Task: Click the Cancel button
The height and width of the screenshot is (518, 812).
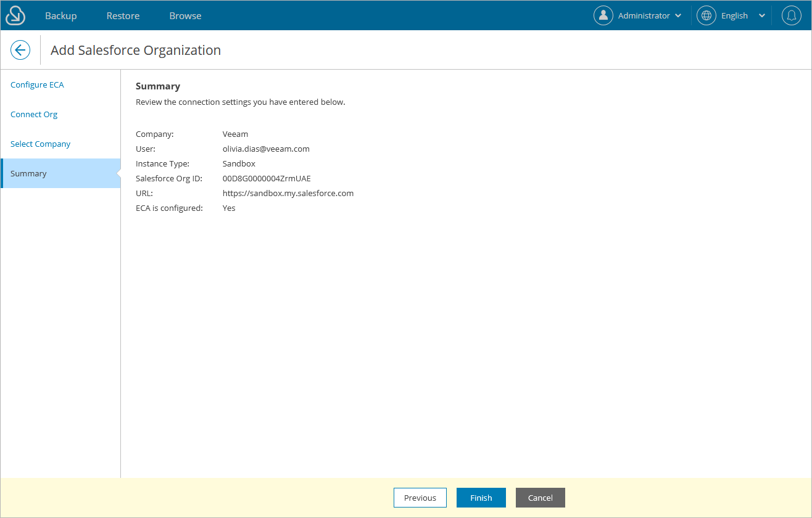Action: click(541, 498)
